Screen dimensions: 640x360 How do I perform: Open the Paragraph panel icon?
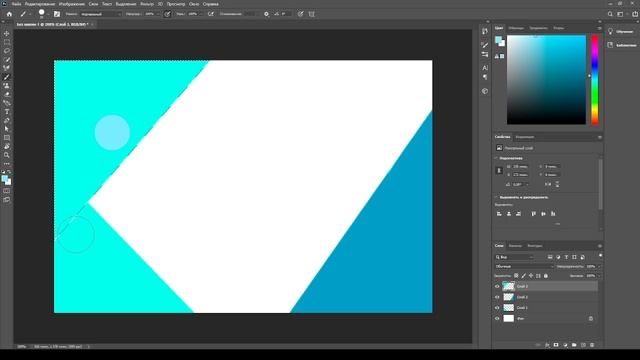coord(484,77)
